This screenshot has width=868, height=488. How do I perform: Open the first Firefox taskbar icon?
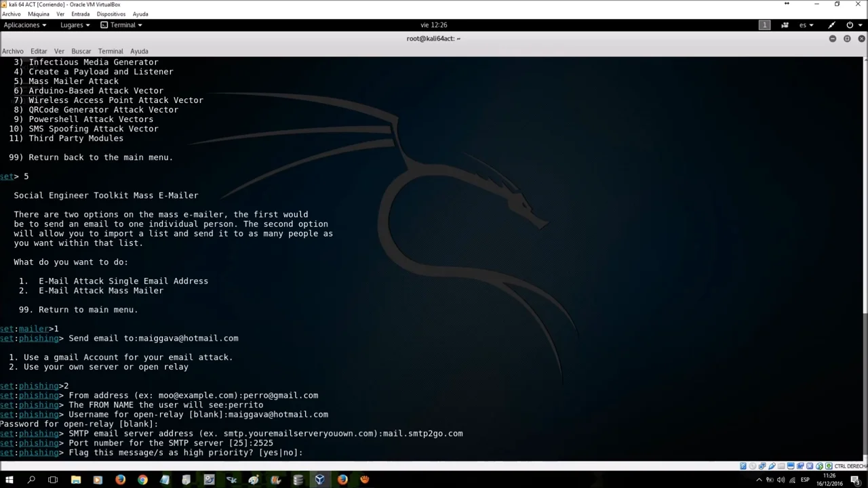coord(120,480)
